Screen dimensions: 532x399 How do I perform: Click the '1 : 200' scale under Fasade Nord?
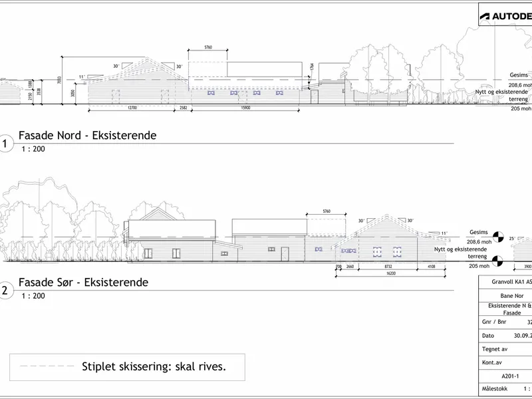pyautogui.click(x=33, y=149)
